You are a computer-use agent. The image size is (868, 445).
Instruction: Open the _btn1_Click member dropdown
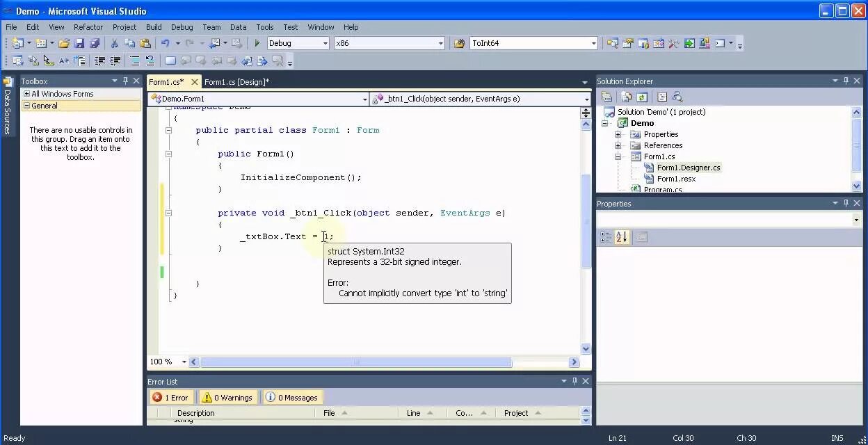tap(586, 99)
